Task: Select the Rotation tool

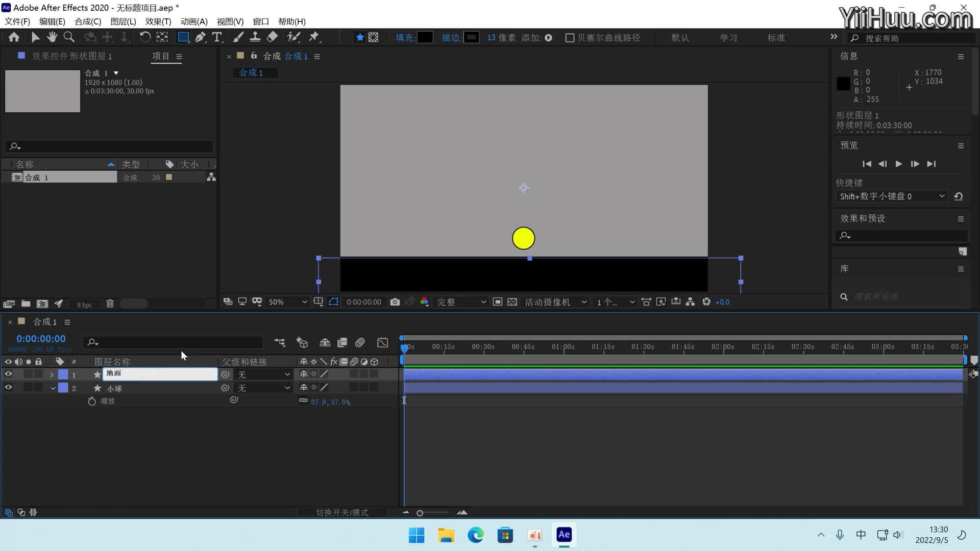Action: [145, 37]
